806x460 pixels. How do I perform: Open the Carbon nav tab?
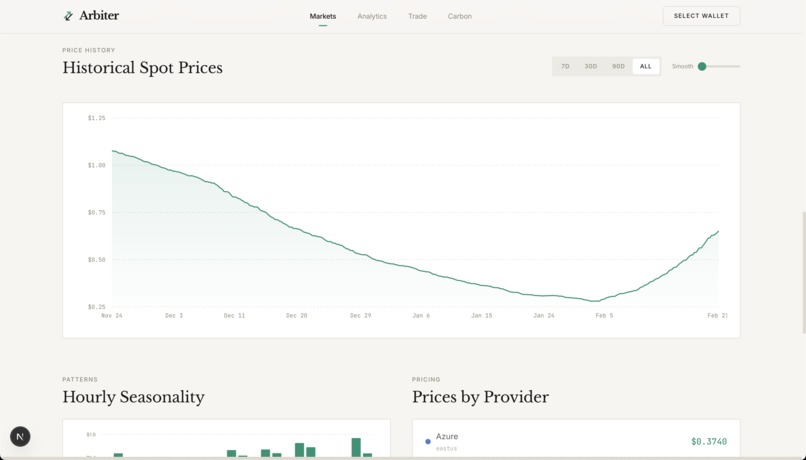coord(460,16)
